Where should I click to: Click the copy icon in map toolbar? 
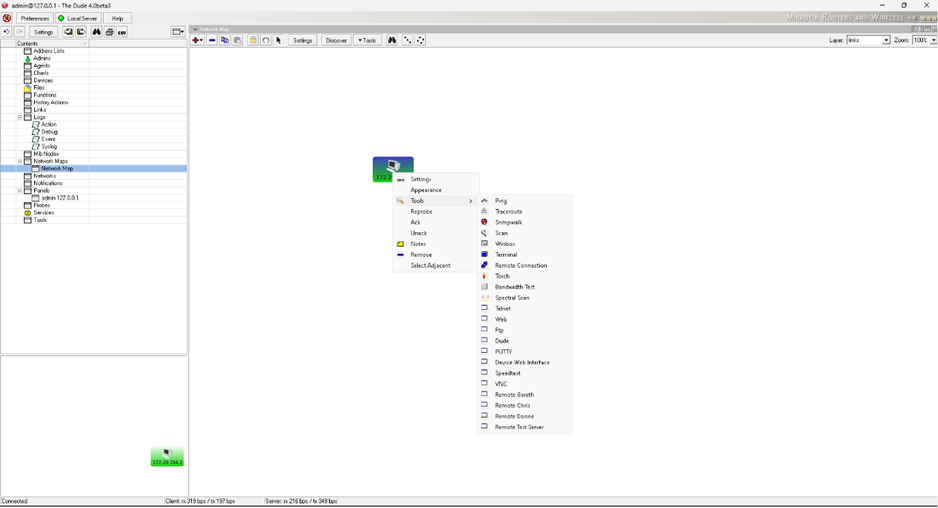[225, 40]
